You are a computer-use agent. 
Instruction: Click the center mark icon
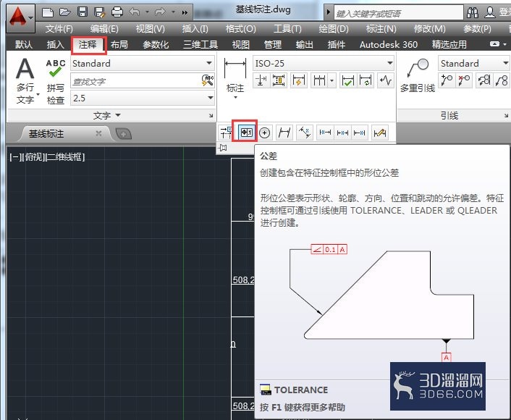tap(265, 133)
